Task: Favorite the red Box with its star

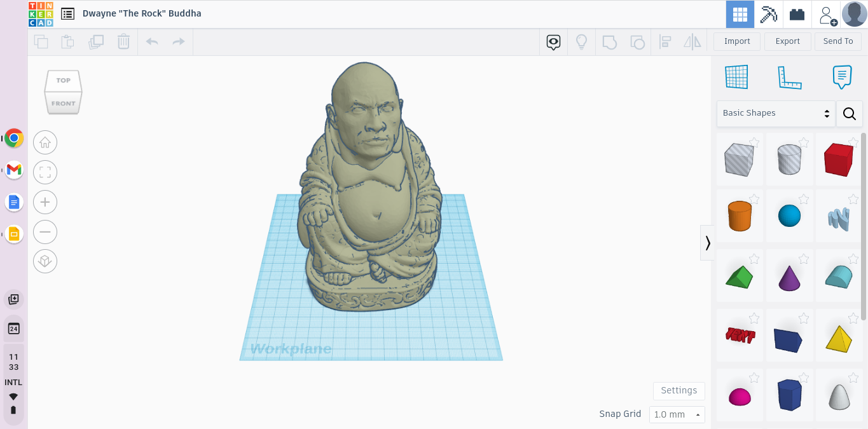Action: 853,142
